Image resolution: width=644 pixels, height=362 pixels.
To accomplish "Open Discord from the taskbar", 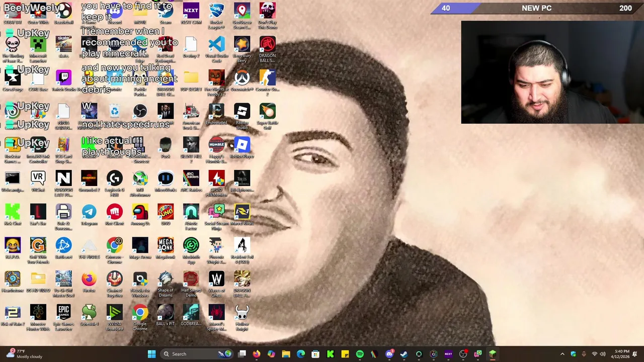I will [389, 354].
